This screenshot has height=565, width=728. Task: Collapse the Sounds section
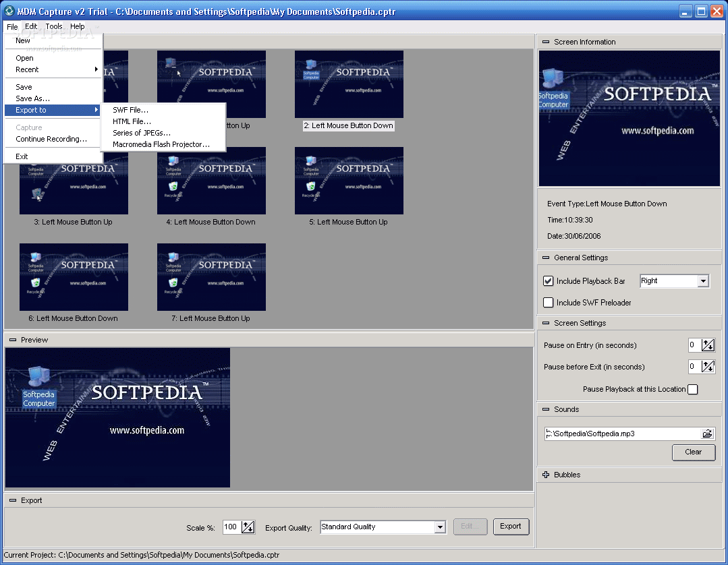point(546,409)
